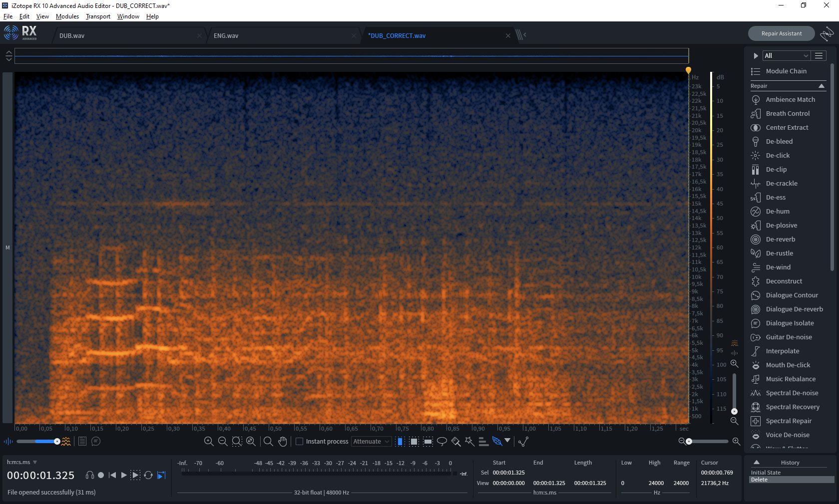
Task: Open the De-click module
Action: (x=777, y=156)
